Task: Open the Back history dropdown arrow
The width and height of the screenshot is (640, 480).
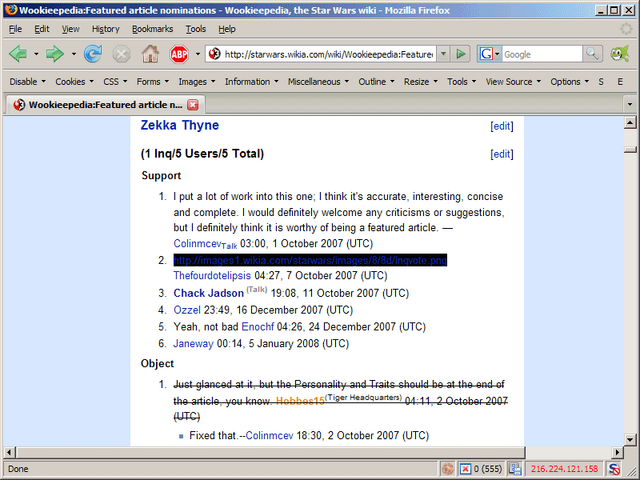Action: pyautogui.click(x=36, y=54)
